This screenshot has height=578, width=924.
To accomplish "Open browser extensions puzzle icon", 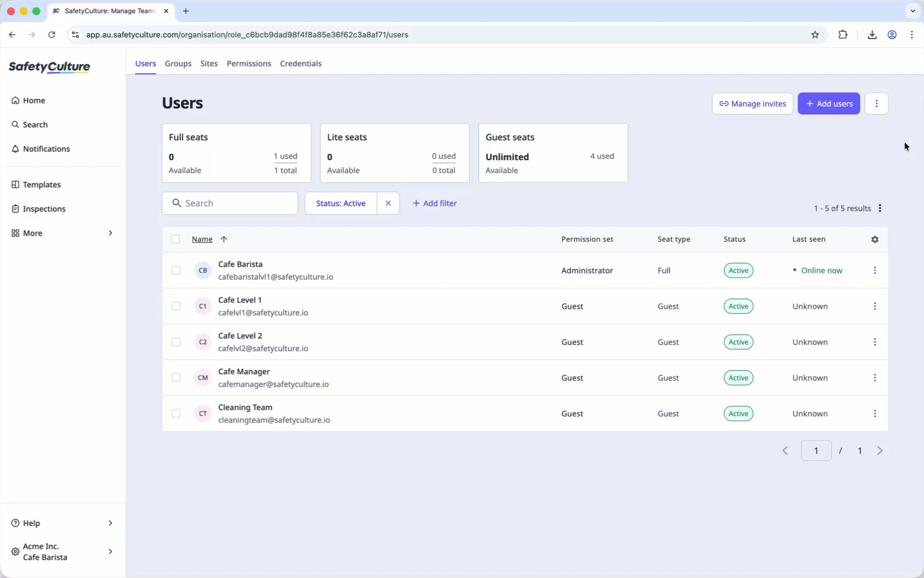I will click(843, 35).
